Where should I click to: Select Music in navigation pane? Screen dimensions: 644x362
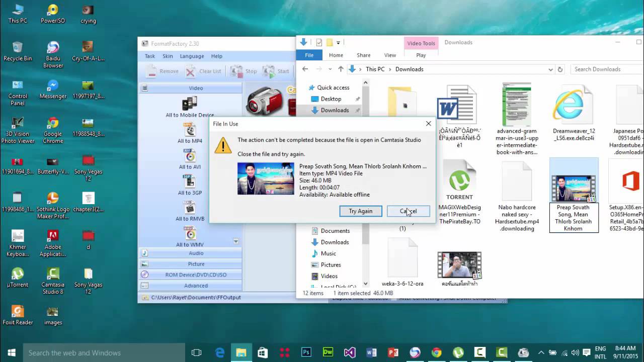click(x=328, y=253)
